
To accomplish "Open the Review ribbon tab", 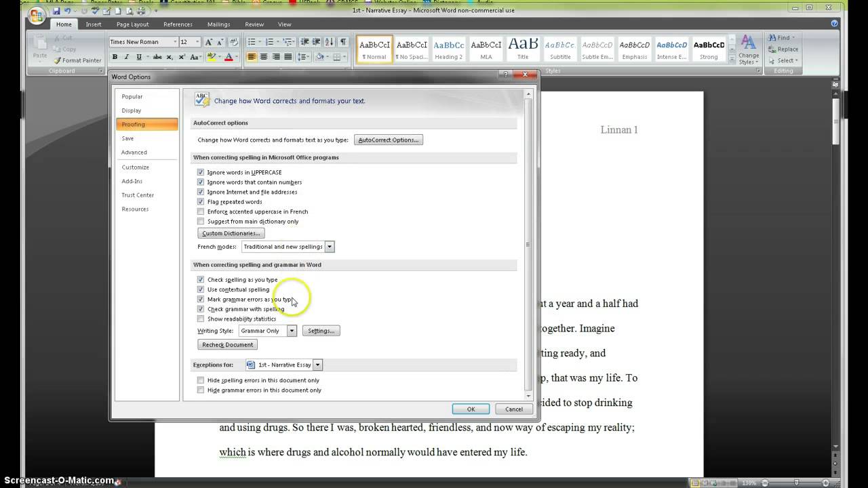I will coord(254,24).
